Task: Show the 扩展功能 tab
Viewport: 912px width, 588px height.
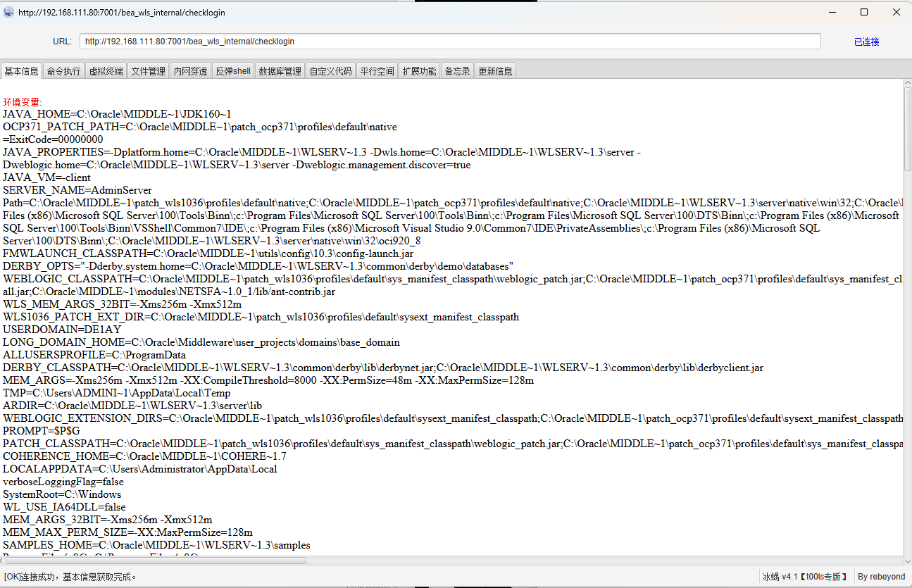Action: tap(419, 71)
